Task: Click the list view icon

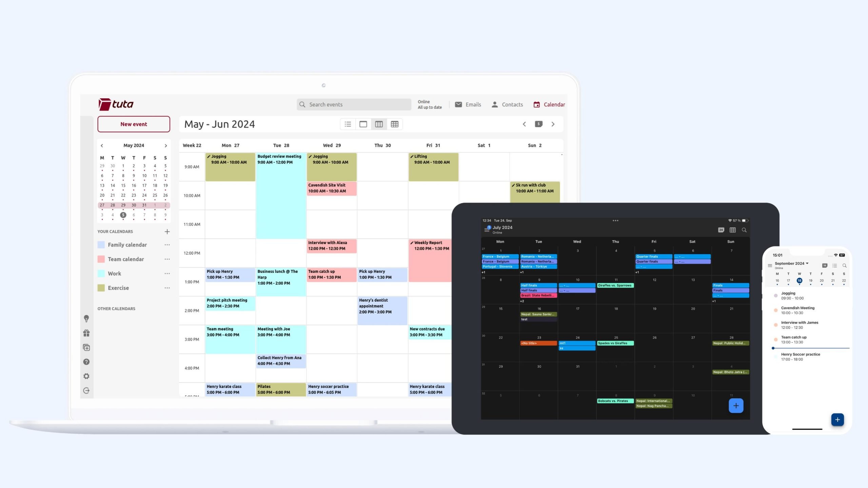Action: coord(348,124)
